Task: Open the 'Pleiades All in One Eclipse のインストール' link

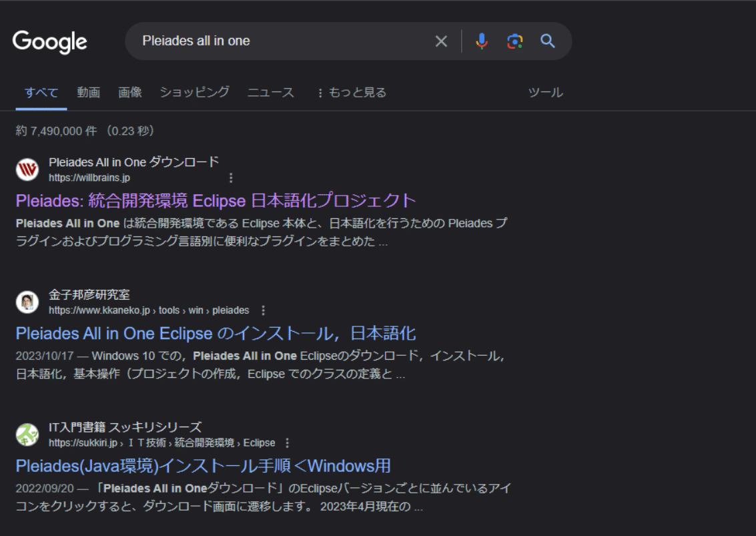Action: click(x=216, y=333)
